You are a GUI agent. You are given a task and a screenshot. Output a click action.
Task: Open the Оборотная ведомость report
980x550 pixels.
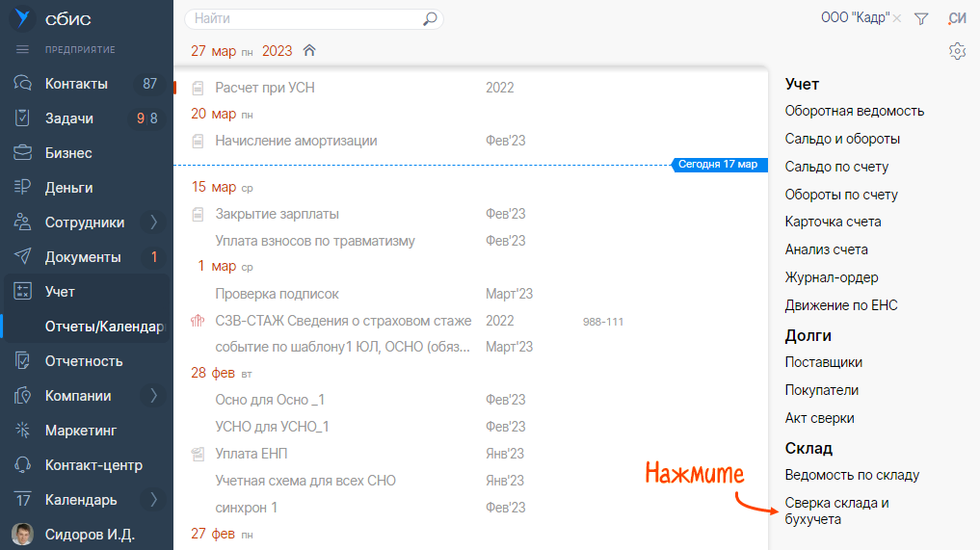click(855, 111)
